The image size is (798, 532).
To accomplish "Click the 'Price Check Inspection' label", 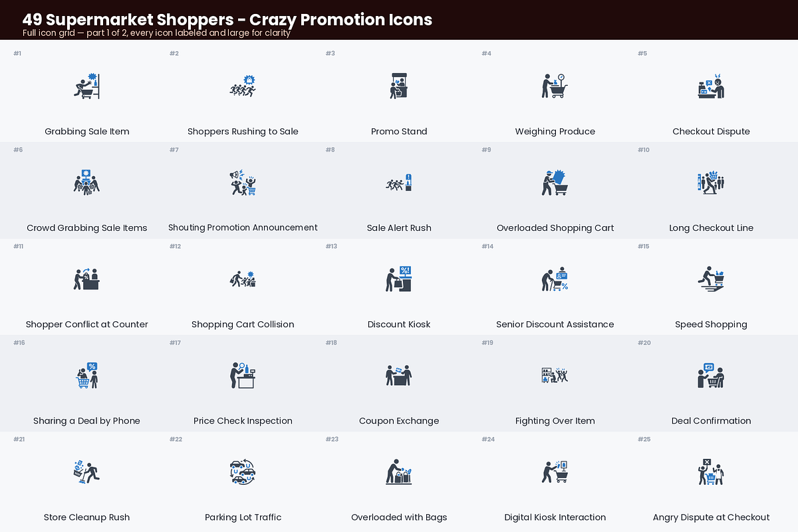I will click(243, 420).
